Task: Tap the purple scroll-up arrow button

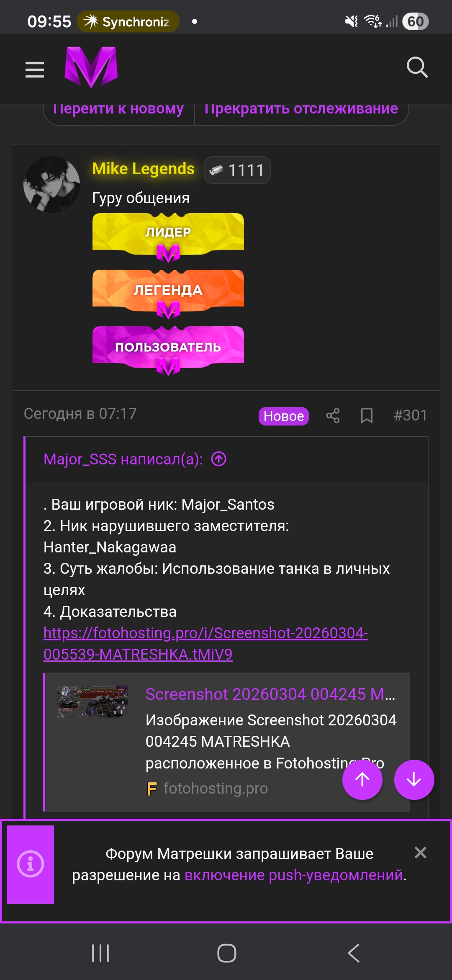Action: [362, 780]
